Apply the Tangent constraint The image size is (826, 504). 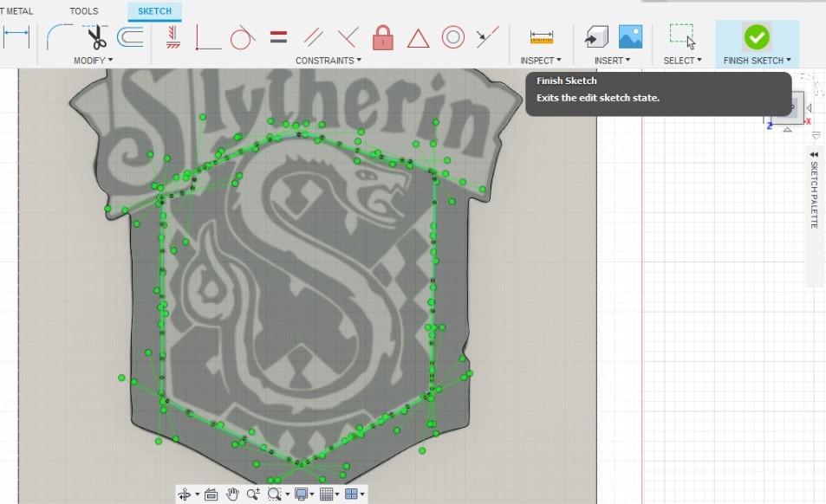point(243,37)
